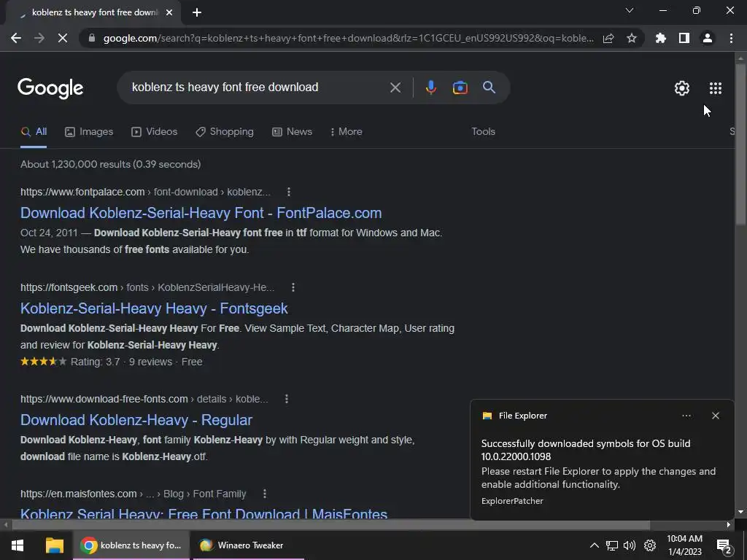Click the Chrome taskbar button
Image resolution: width=747 pixels, height=560 pixels.
tap(131, 545)
